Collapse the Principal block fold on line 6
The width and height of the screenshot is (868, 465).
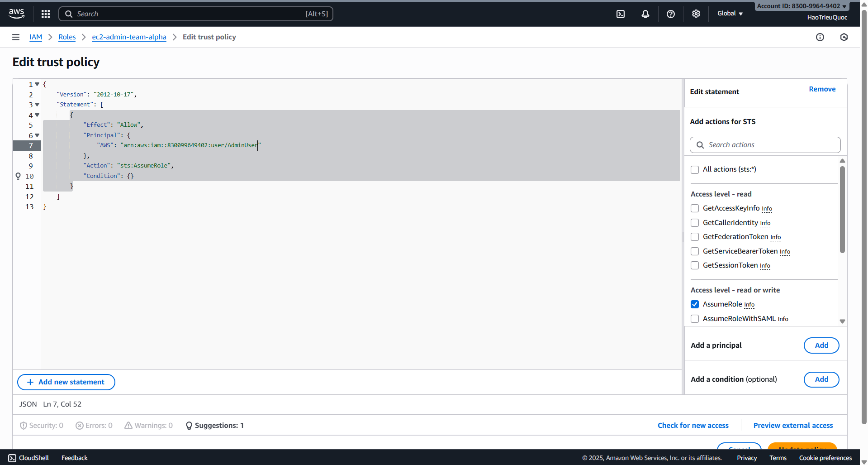pos(37,135)
